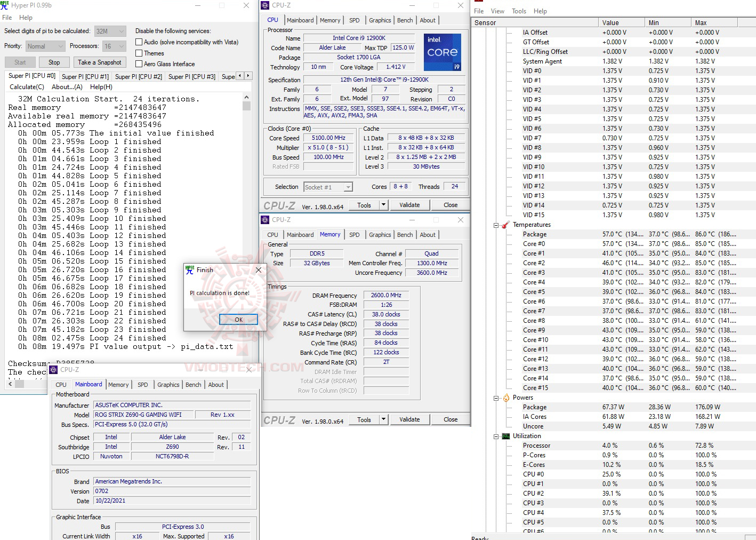Click the Min column header
Viewport: 756px width, 540px height.
click(x=667, y=22)
